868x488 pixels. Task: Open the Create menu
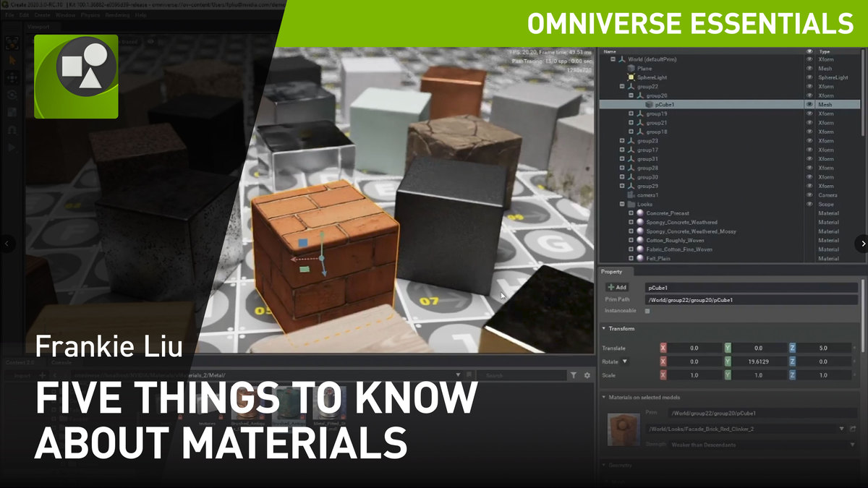[x=43, y=14]
